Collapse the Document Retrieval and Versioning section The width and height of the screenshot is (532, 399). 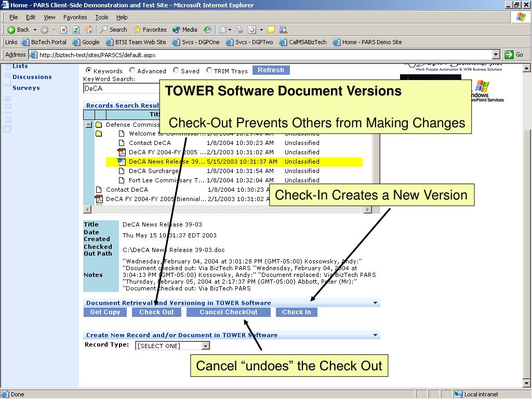point(375,303)
